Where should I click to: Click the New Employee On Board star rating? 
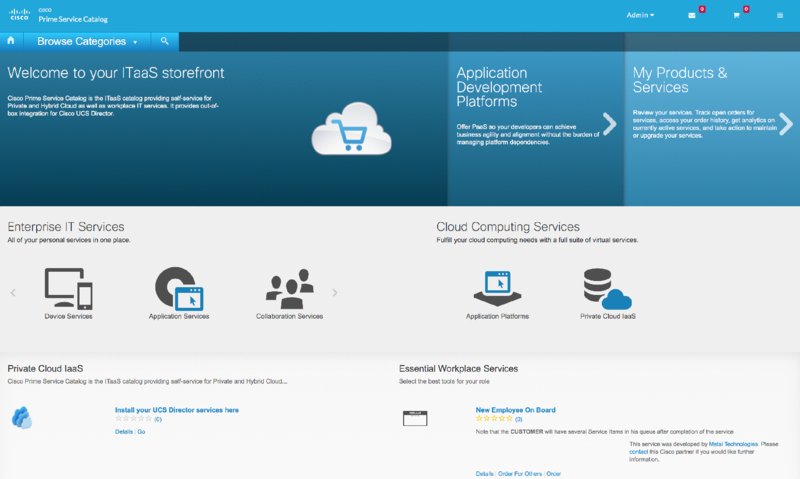494,419
